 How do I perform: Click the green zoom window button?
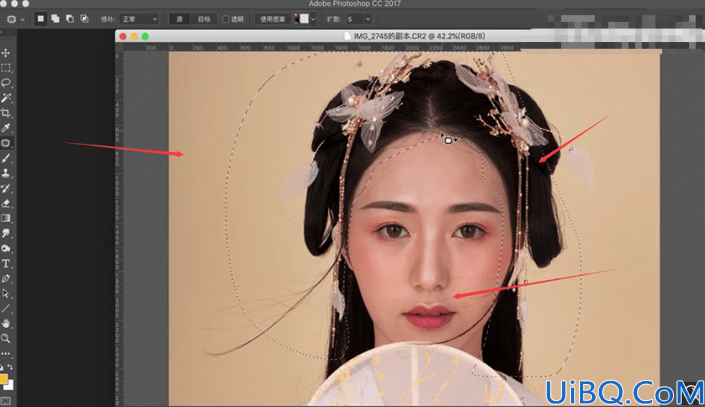click(145, 36)
